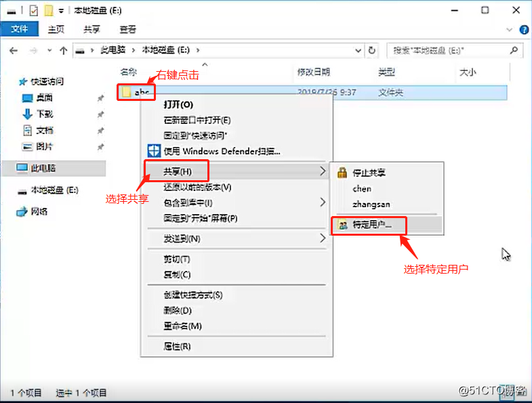Switch to the 共享 ribbon tab
Viewport: 532px width, 403px height.
[x=91, y=30]
